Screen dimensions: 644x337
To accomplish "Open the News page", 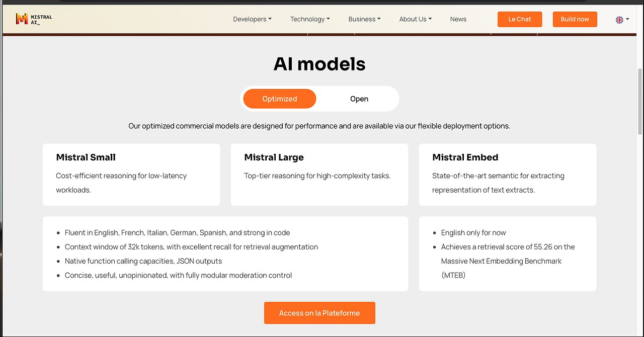I will point(458,19).
